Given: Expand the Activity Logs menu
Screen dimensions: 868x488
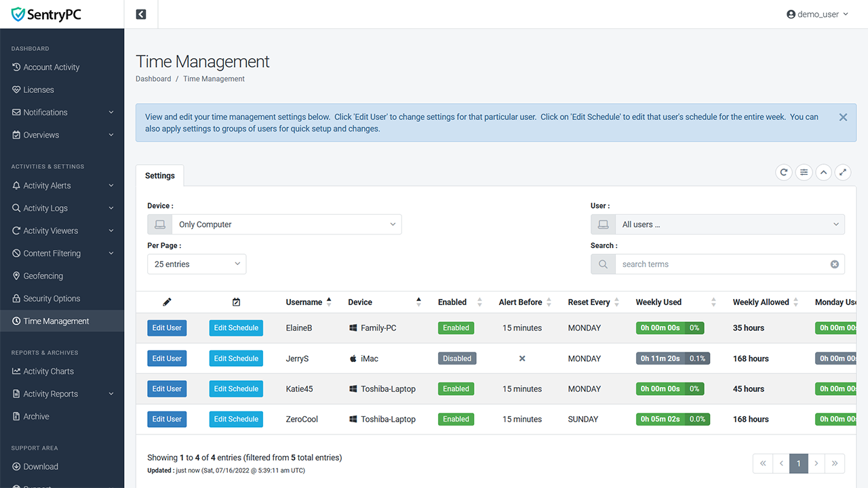Looking at the screenshot, I should coord(62,208).
